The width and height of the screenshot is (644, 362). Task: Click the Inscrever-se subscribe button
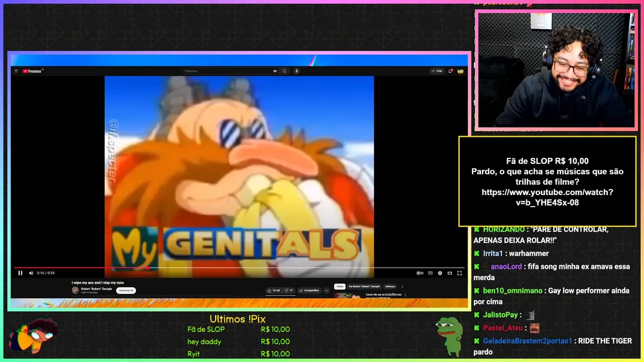coord(126,290)
